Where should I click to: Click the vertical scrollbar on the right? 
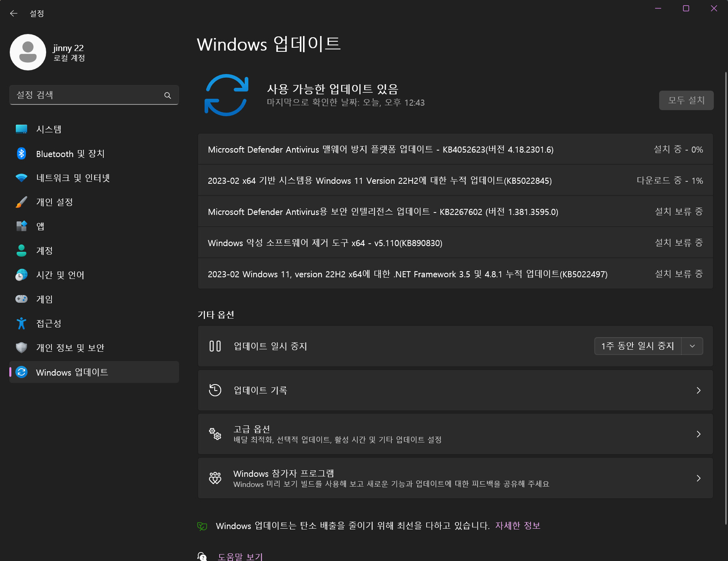point(726,298)
